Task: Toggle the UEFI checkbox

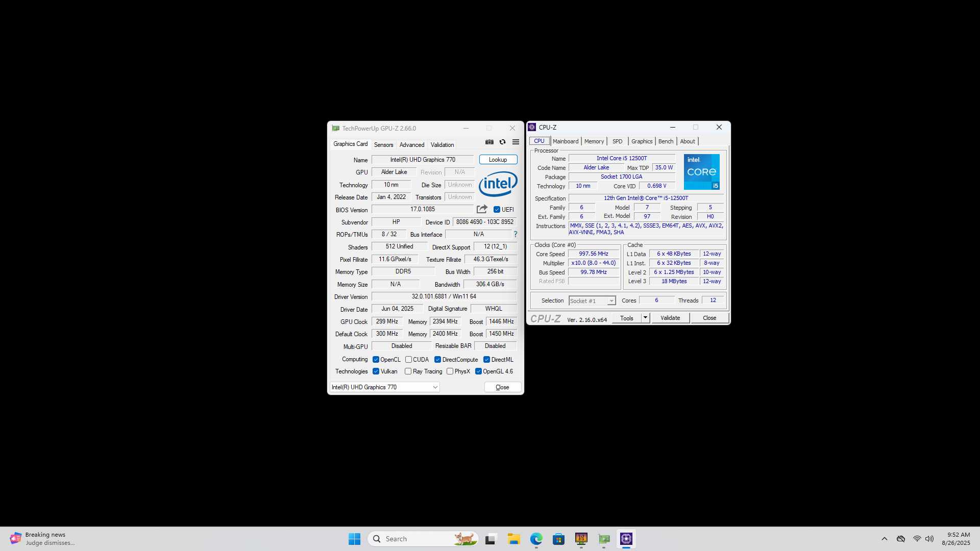Action: [x=497, y=210]
